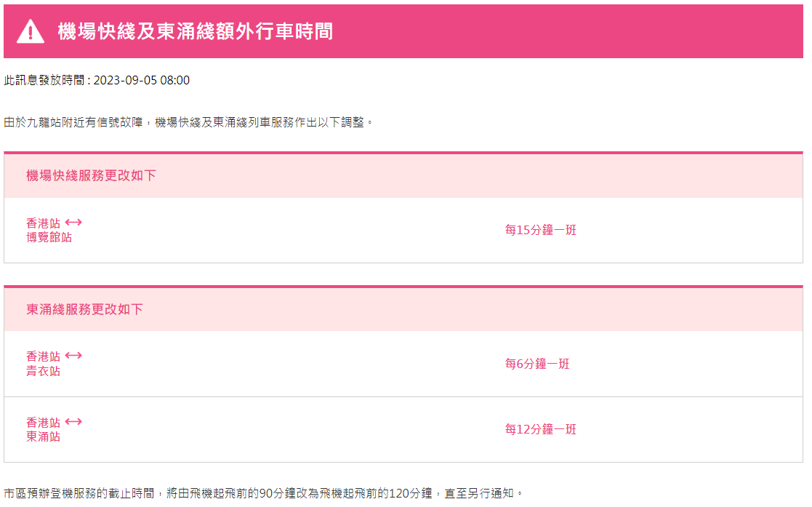Click 香港站 above 青衣站

43,356
